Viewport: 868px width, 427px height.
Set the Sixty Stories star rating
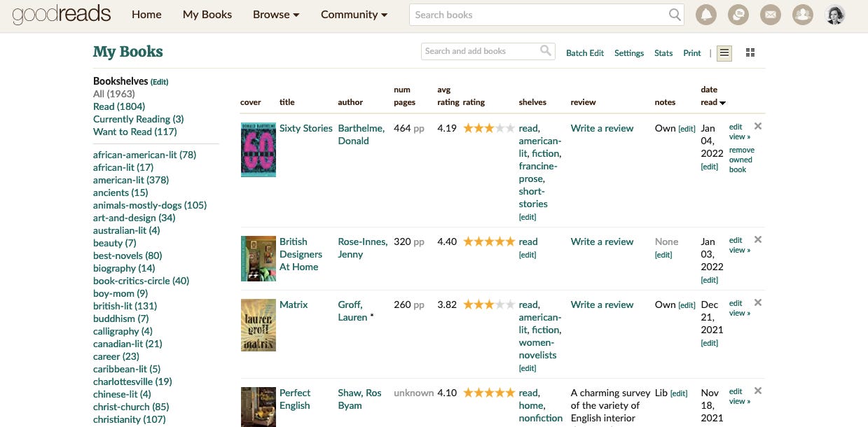(489, 128)
